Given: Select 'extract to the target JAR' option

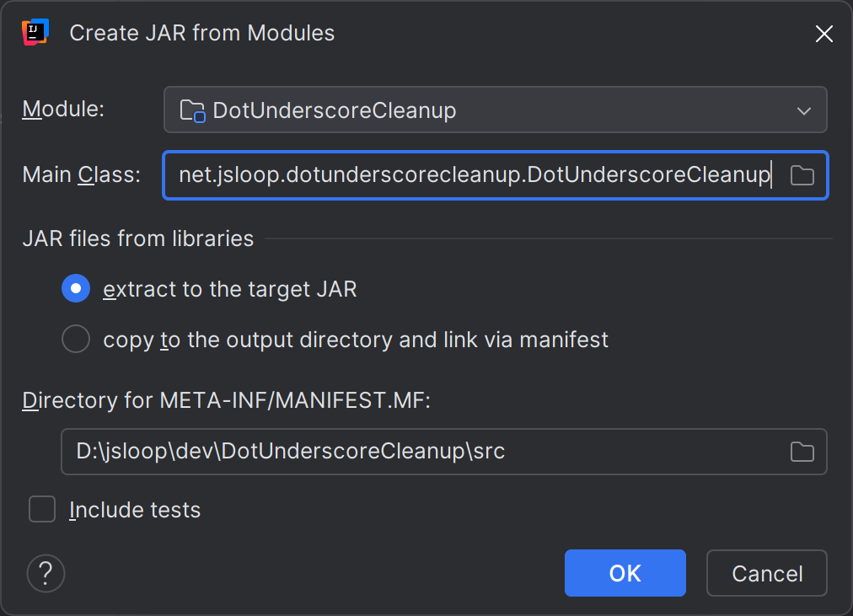Looking at the screenshot, I should (75, 288).
